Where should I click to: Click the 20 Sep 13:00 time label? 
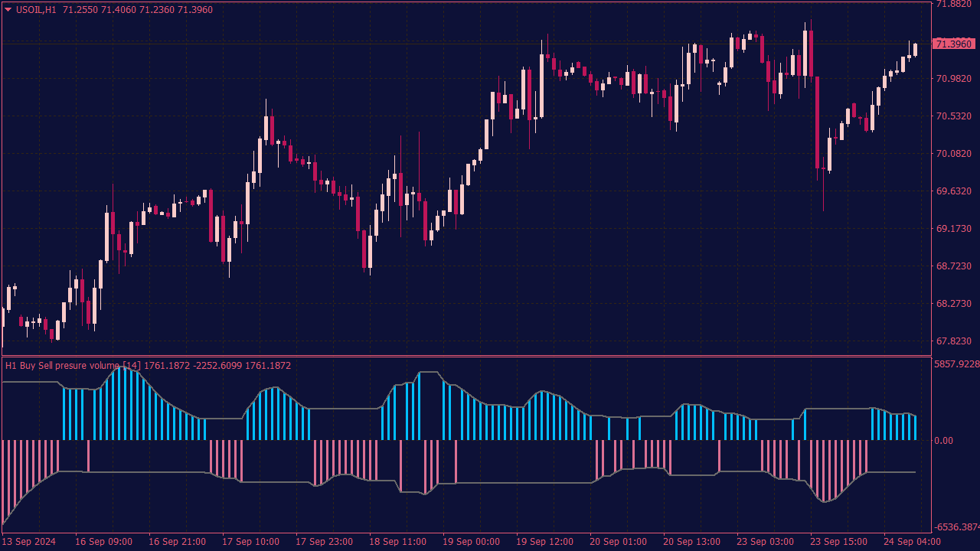(x=691, y=542)
